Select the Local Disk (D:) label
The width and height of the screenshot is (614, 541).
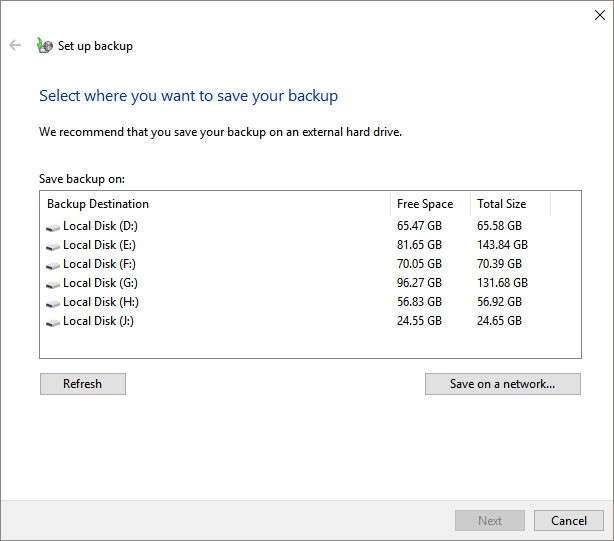[98, 226]
